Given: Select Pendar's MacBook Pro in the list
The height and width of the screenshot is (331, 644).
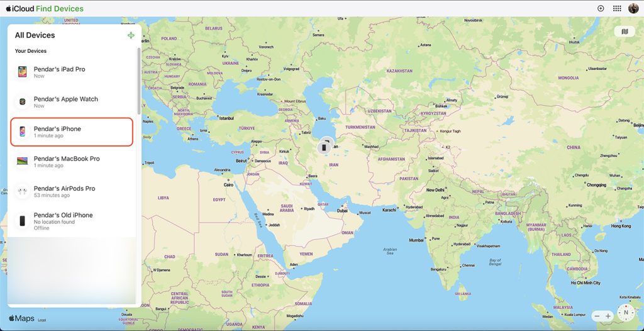Looking at the screenshot, I should point(72,162).
